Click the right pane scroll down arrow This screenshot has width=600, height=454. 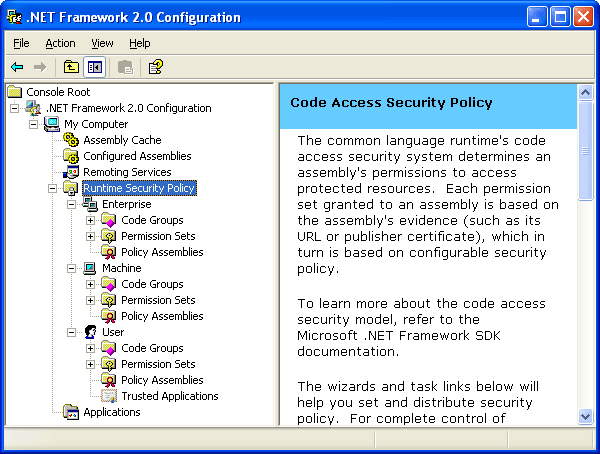coord(586,418)
